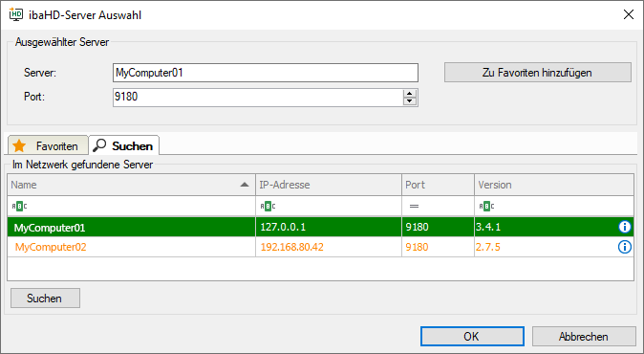This screenshot has width=644, height=354.
Task: Click IP address 192.168.80.42 cell
Action: click(x=329, y=247)
